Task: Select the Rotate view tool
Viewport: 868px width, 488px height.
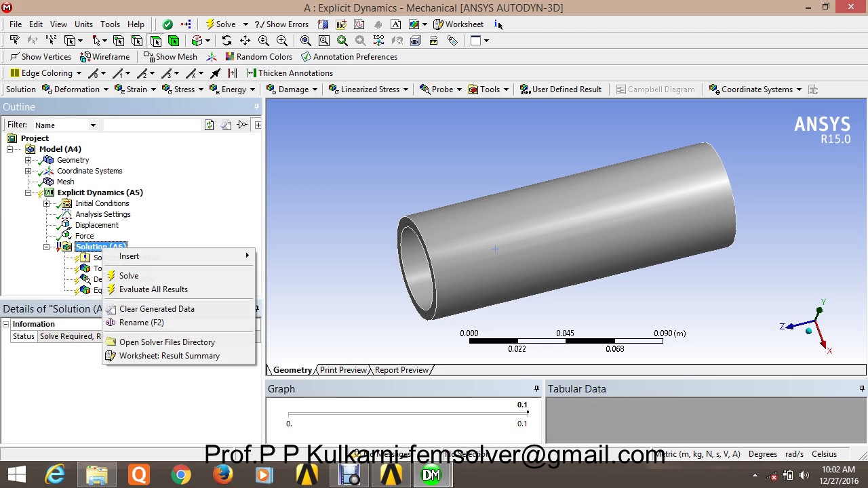Action: (x=226, y=41)
